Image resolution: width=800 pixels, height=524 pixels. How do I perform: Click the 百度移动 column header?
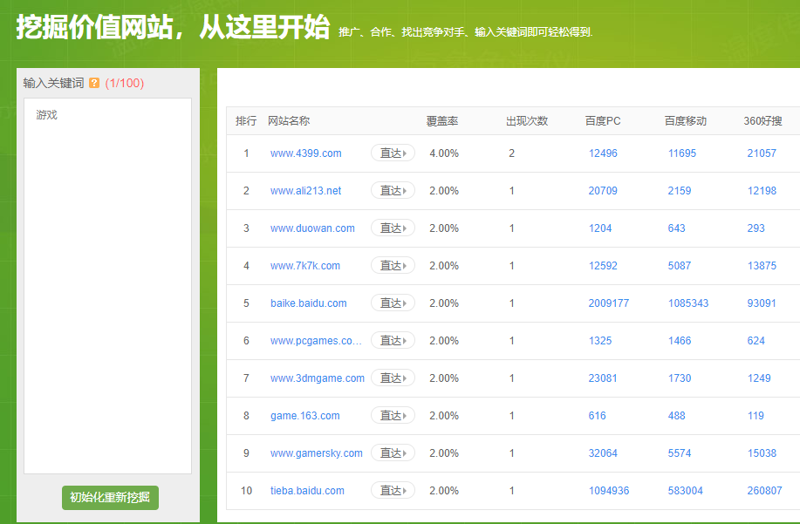tap(685, 121)
